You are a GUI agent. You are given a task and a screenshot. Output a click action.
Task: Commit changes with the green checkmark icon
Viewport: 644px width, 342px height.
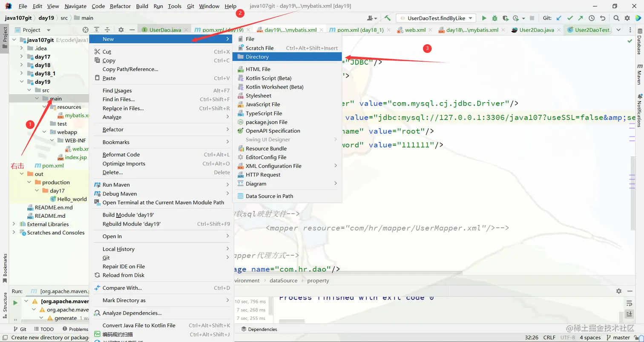tap(570, 18)
